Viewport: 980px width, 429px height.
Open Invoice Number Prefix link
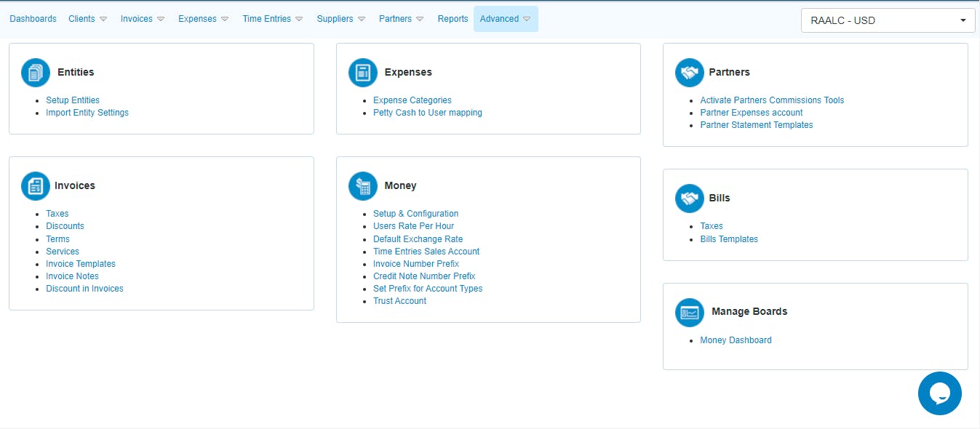416,264
